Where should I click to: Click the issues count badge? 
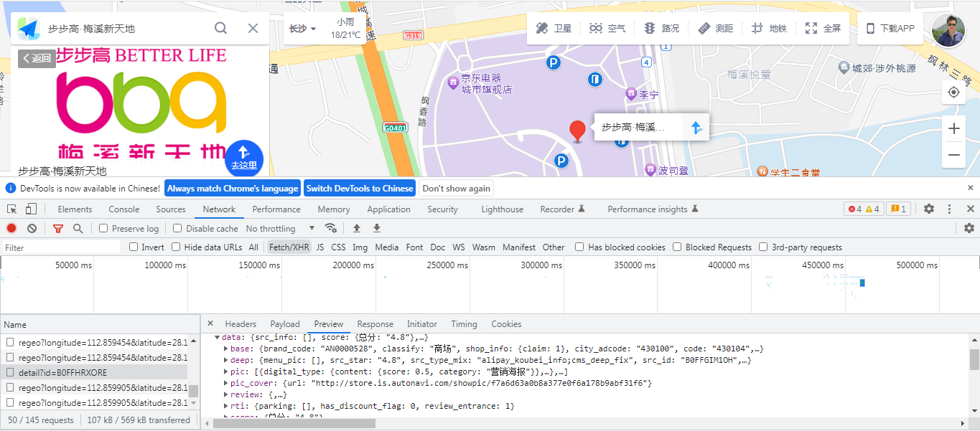coord(899,209)
